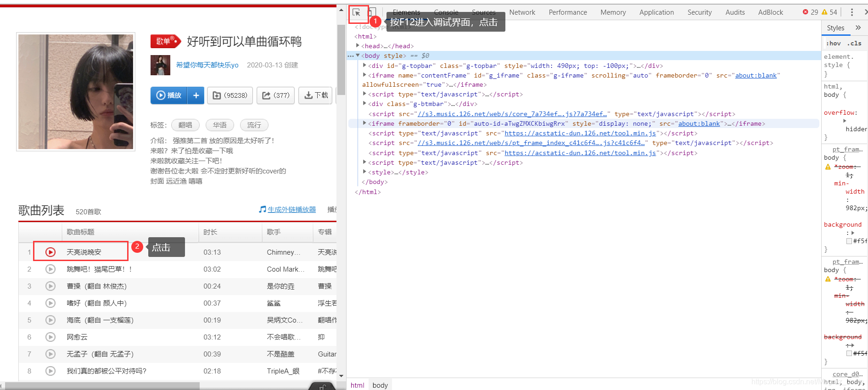Open about:blank src link of contentFrame iframe

pyautogui.click(x=756, y=75)
